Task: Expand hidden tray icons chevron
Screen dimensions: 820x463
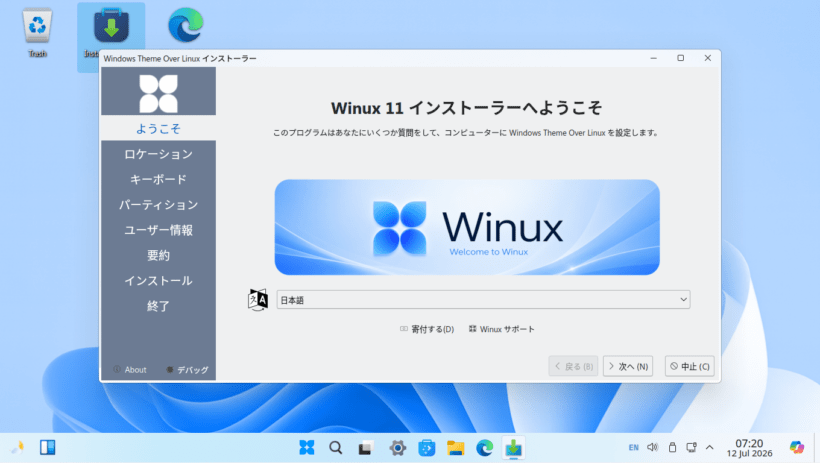Action: click(710, 447)
